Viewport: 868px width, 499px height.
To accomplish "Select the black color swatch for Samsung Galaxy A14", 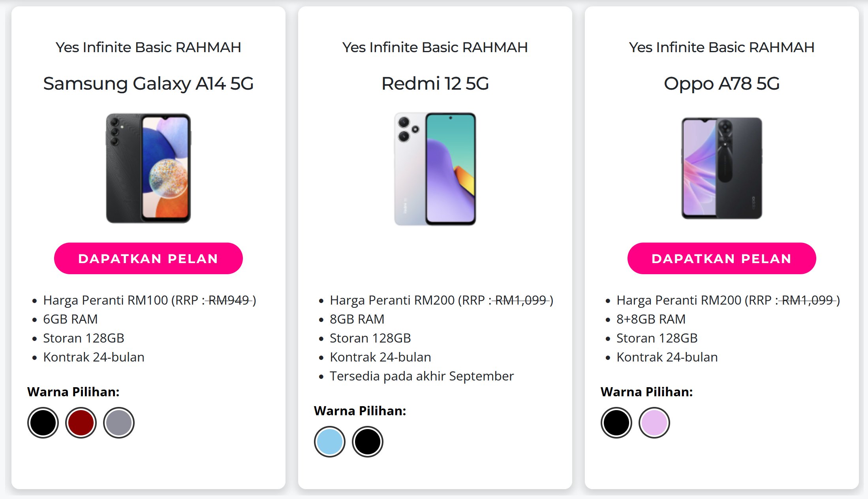I will [43, 422].
